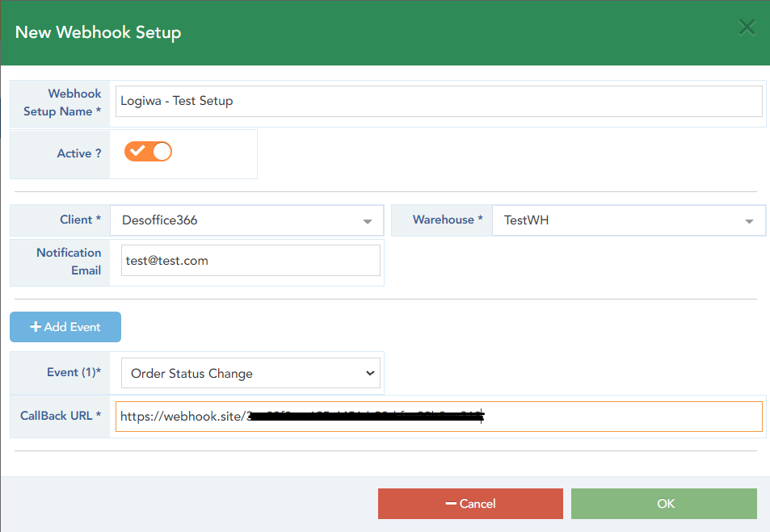Image resolution: width=770 pixels, height=532 pixels.
Task: Confirm the setup with OK
Action: click(x=664, y=503)
